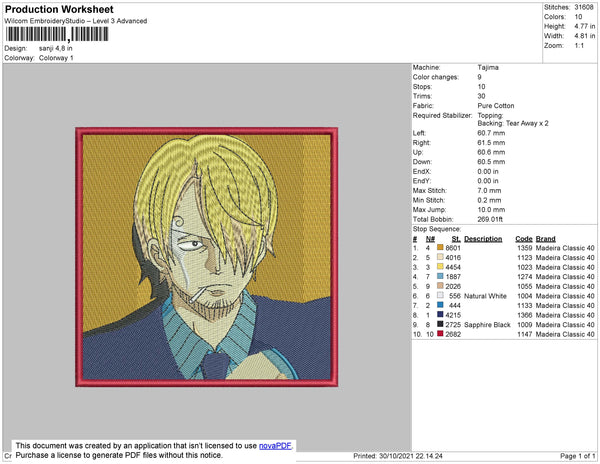Click the zoom value '1:1'
This screenshot has width=600, height=464.
point(579,46)
